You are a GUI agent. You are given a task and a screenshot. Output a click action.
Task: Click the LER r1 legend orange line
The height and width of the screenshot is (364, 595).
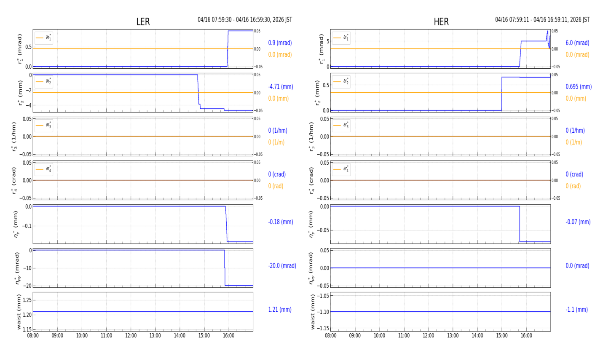(x=40, y=38)
